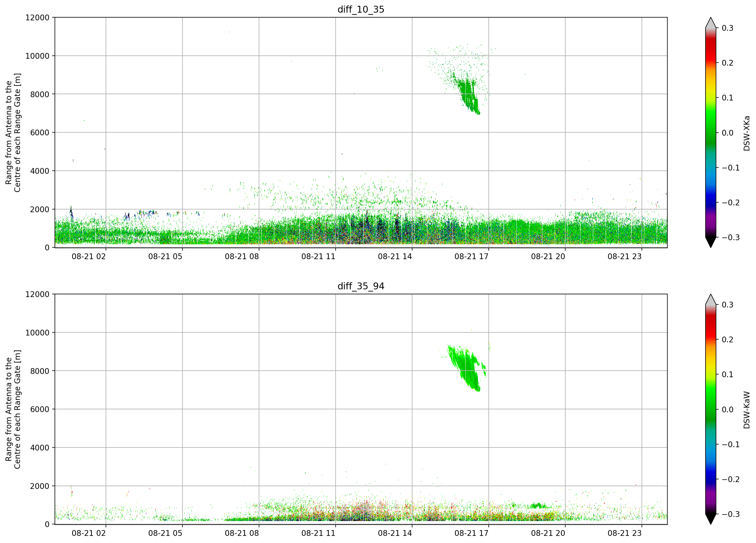
Task: Click the 08-21 08 x-axis label under diff_10_35
Action: click(x=242, y=256)
